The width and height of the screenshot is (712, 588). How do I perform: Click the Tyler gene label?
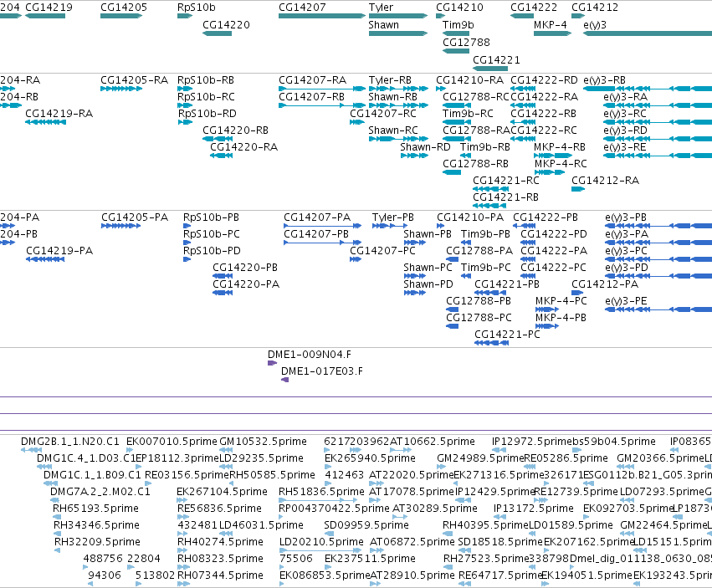click(x=381, y=8)
